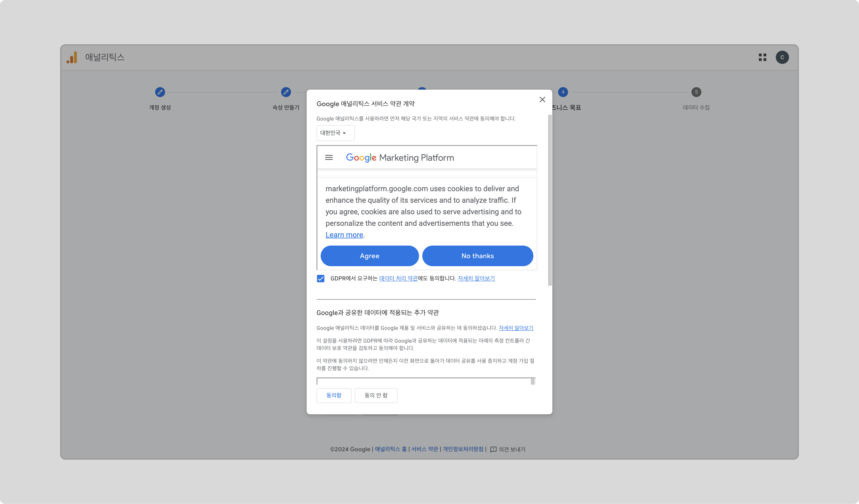Click the 계정 생성 step pencil icon

click(x=160, y=92)
